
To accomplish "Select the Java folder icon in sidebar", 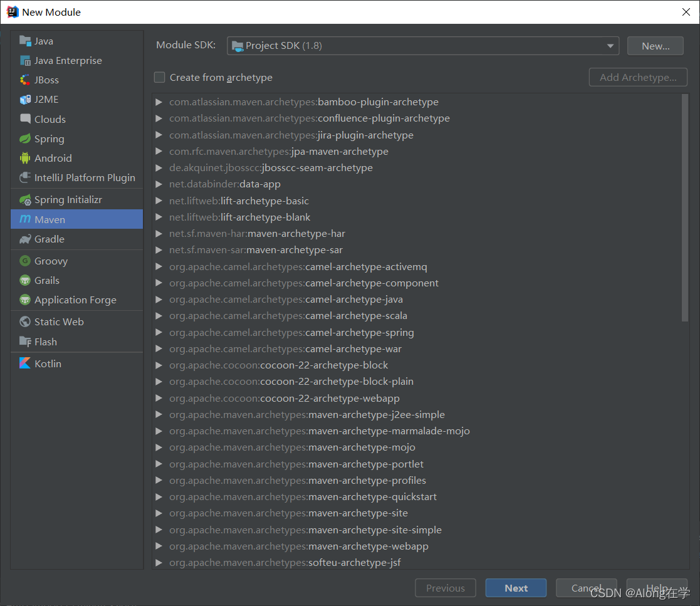I will pyautogui.click(x=25, y=41).
